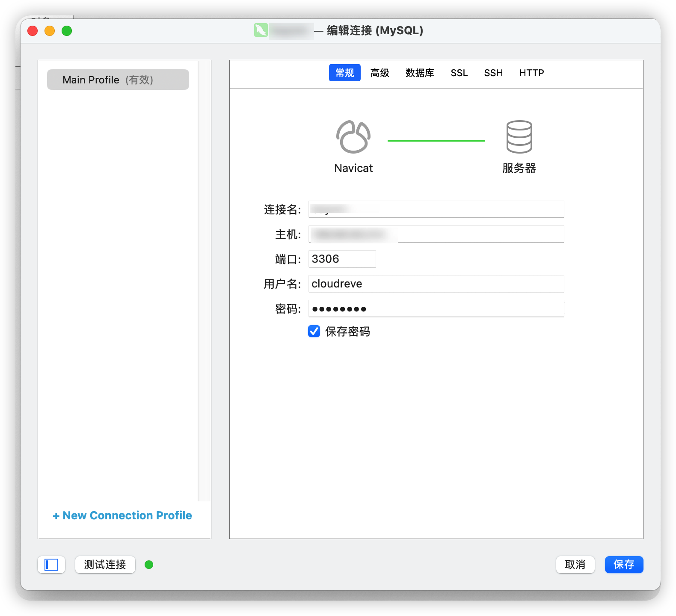Switch to the HTTP tab
676x616 pixels.
click(531, 73)
